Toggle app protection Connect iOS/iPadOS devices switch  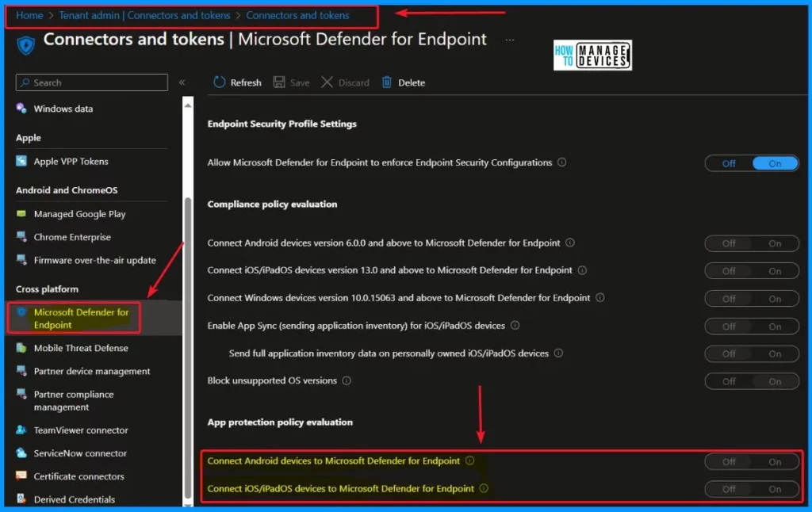pos(752,489)
